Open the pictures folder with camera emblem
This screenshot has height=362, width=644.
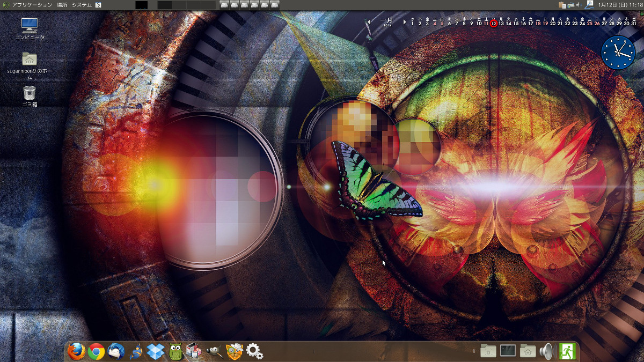point(488,351)
